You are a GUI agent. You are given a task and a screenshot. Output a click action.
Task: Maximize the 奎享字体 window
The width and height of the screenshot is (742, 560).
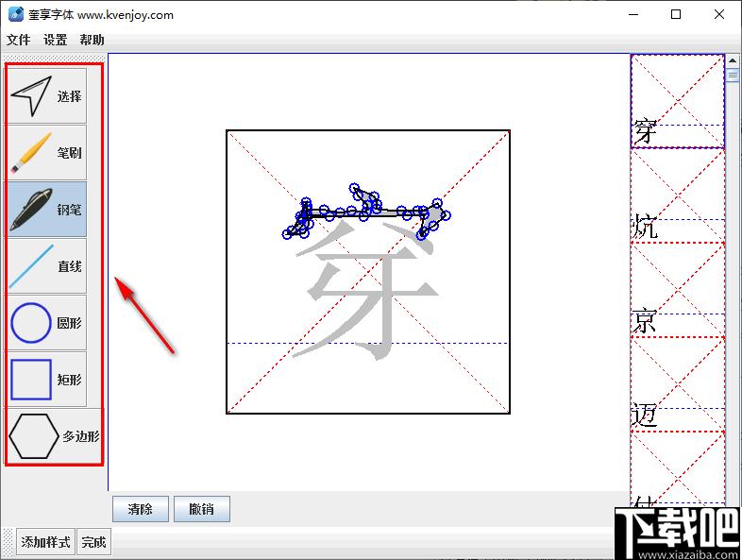coord(676,14)
